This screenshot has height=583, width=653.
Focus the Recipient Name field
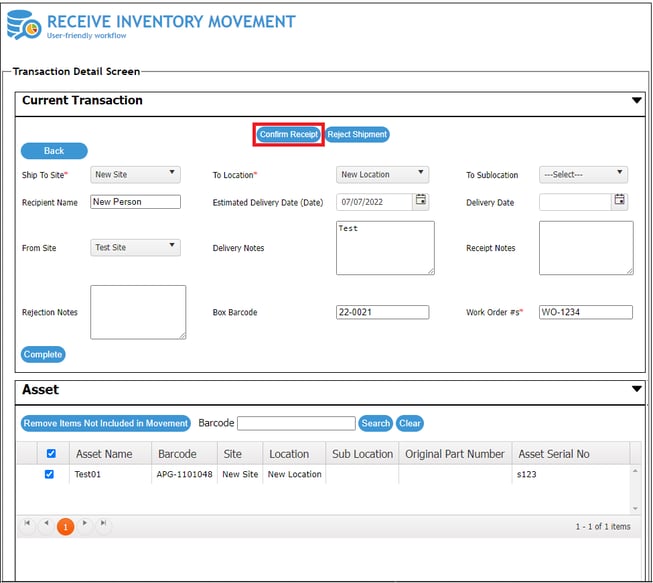pyautogui.click(x=135, y=202)
